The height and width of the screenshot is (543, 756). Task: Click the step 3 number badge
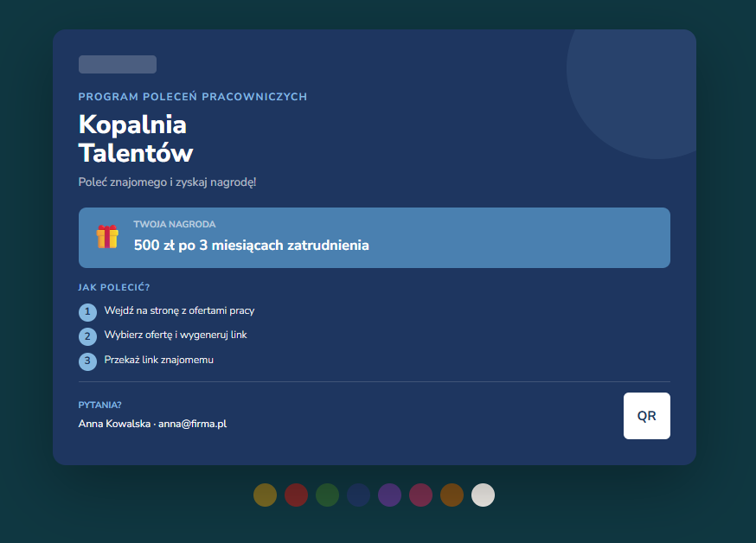tap(87, 361)
